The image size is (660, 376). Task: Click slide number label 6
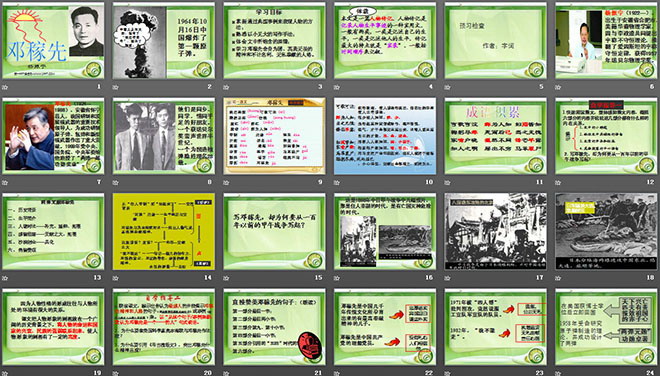[652, 87]
